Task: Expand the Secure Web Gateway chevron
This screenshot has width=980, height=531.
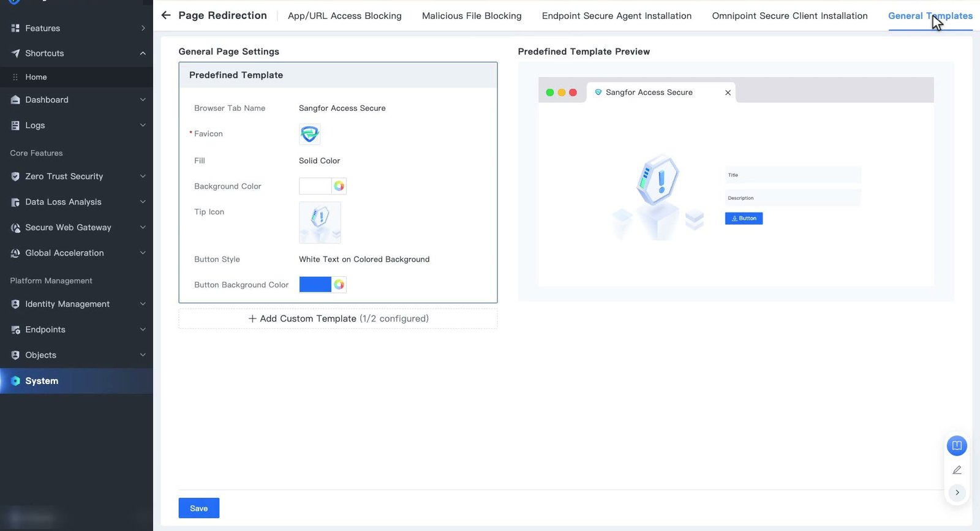Action: coord(143,228)
